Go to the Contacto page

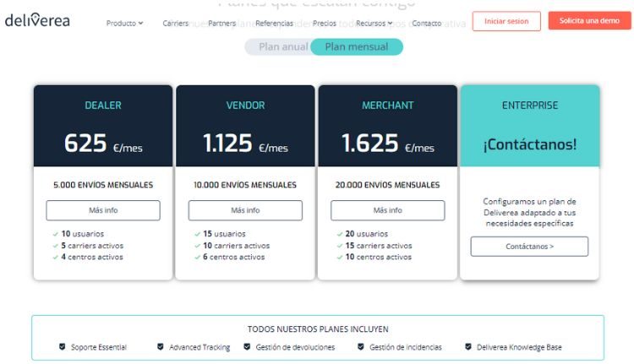click(x=427, y=24)
